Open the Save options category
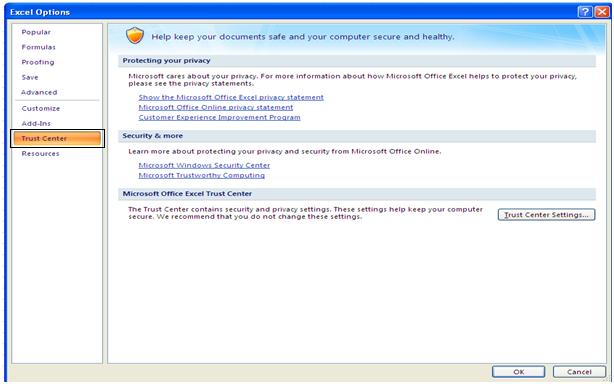614x384 pixels. click(30, 77)
